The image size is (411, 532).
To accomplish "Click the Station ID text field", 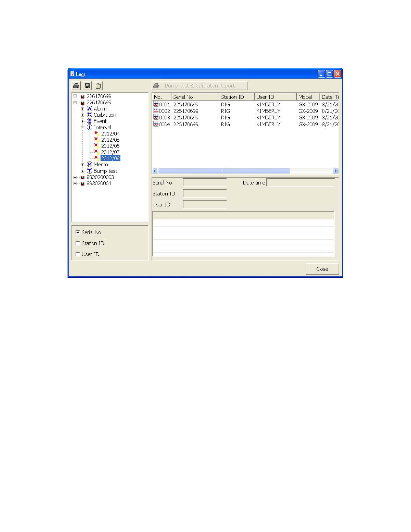I will coord(205,193).
